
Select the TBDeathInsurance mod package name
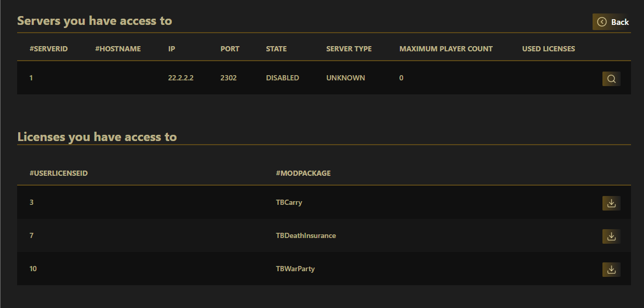(306, 235)
